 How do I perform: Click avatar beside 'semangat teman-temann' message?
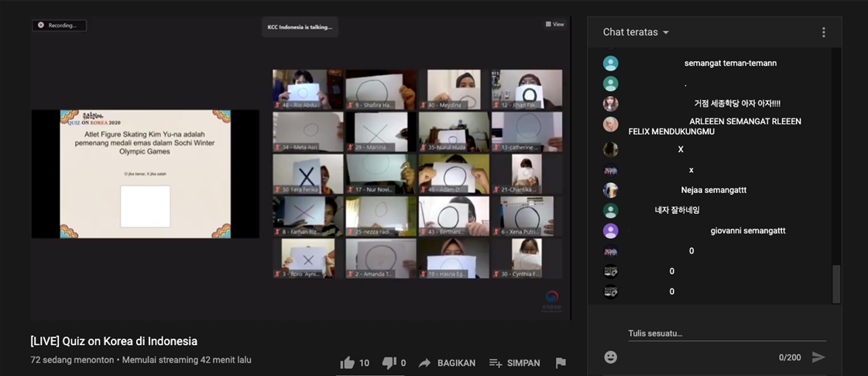tap(611, 64)
